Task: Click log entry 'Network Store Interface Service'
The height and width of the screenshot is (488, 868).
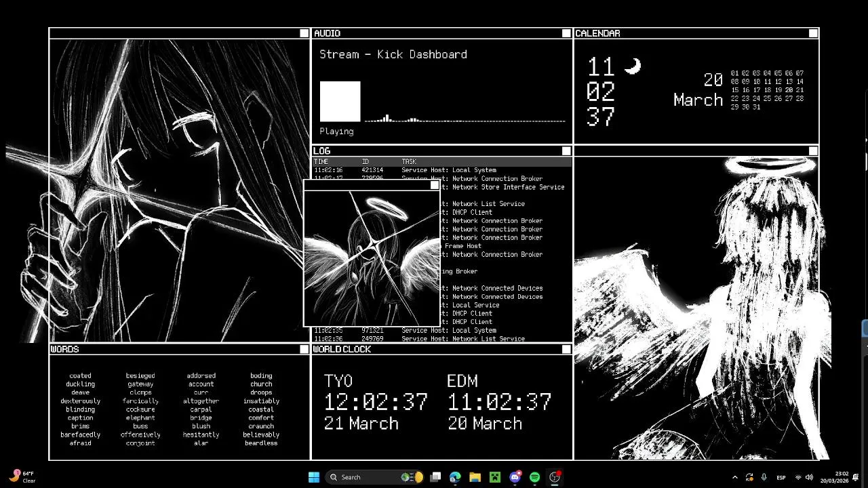Action: coord(509,187)
